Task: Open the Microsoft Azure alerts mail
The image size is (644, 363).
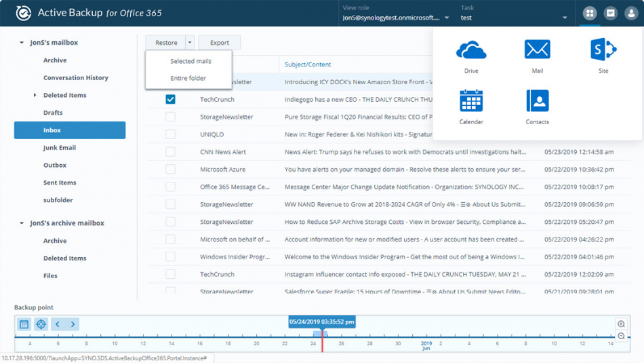Action: (x=405, y=170)
